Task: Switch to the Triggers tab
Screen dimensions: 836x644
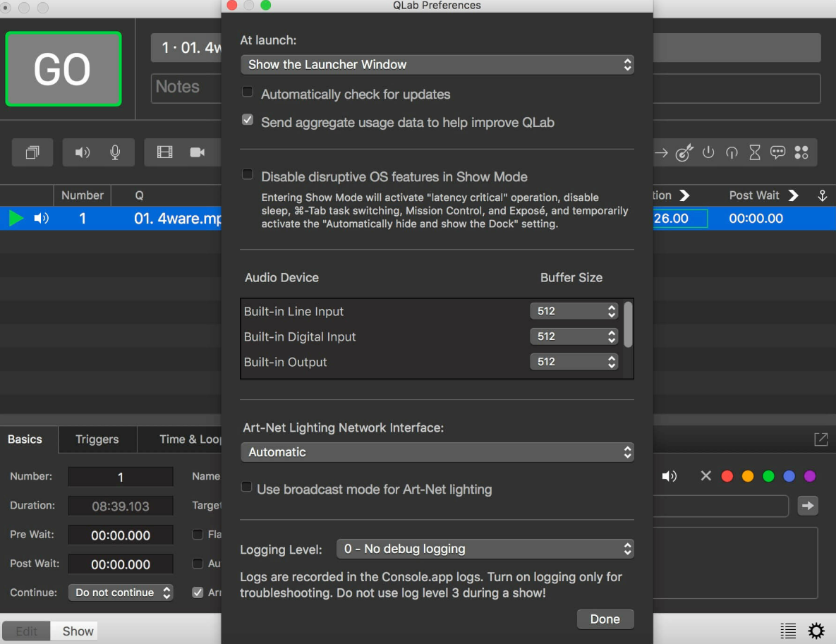Action: 97,439
